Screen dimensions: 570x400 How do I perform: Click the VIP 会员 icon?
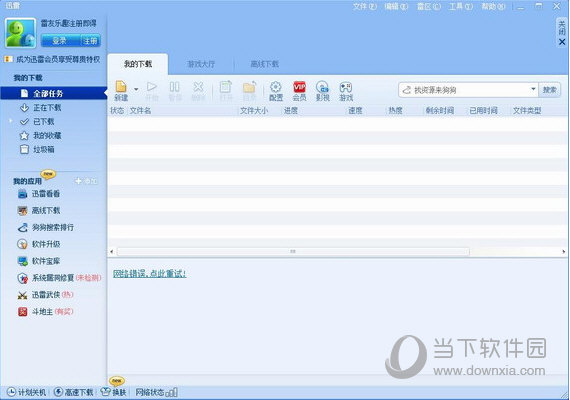pyautogui.click(x=300, y=91)
